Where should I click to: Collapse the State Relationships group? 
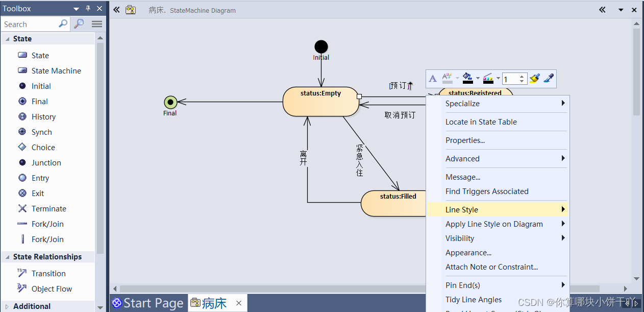7,257
